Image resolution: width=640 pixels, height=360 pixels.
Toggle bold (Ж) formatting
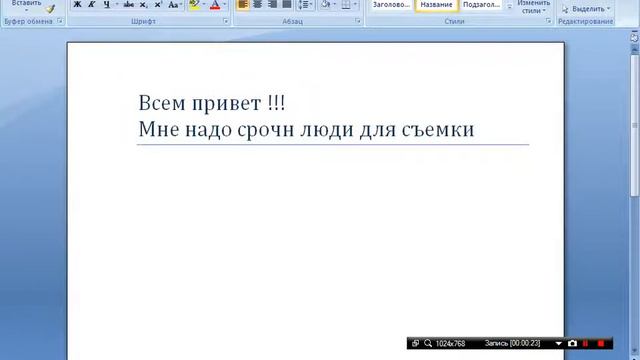77,5
